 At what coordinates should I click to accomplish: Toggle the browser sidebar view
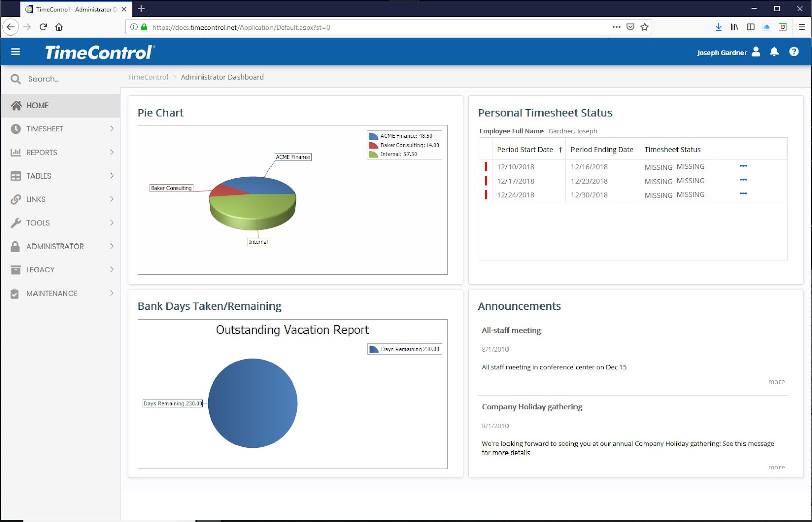pyautogui.click(x=751, y=27)
